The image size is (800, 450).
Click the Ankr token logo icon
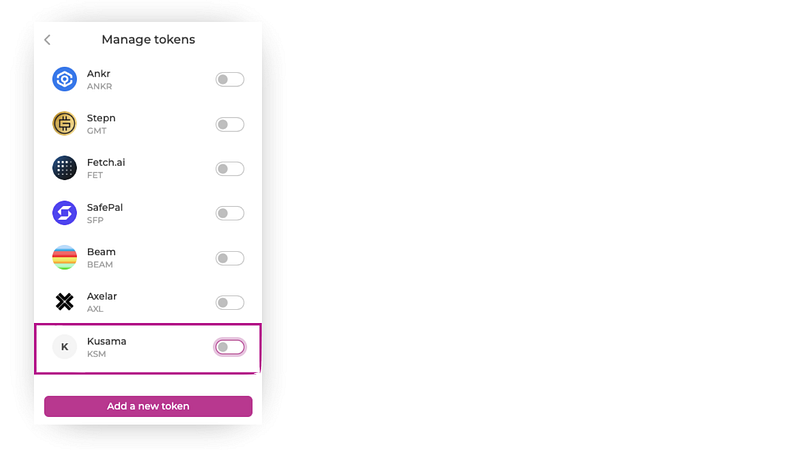(x=64, y=80)
